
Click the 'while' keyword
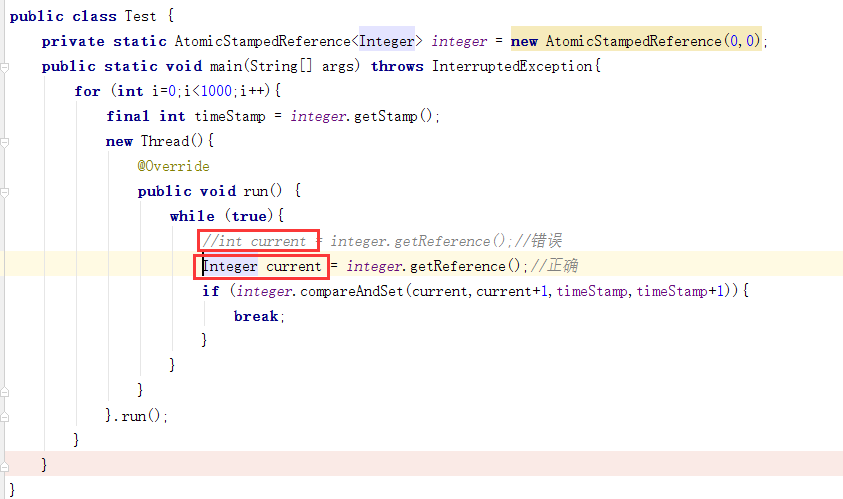click(192, 216)
